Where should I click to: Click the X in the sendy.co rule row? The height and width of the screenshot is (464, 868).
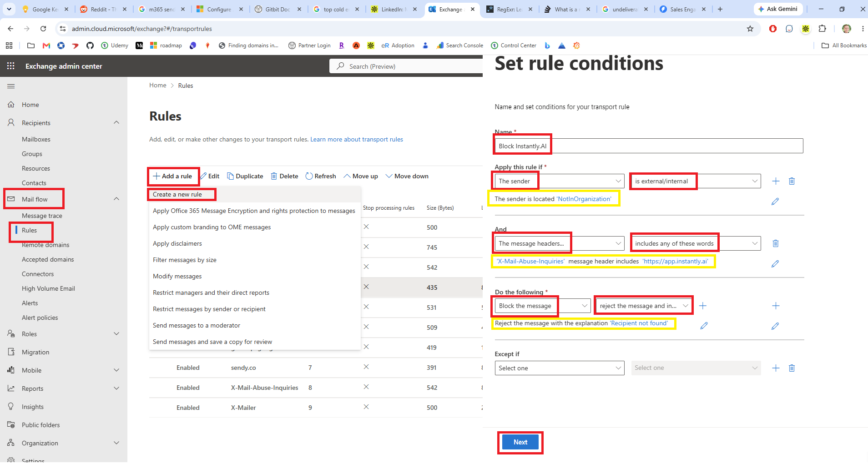(366, 367)
